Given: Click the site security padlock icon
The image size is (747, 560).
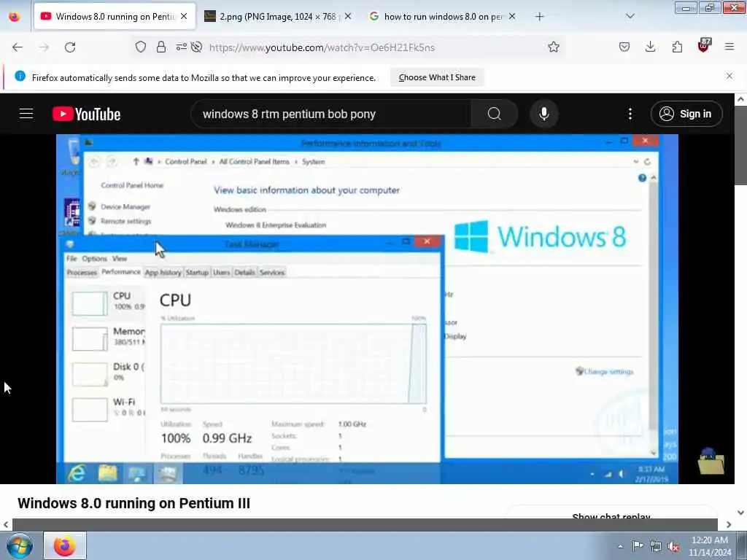Looking at the screenshot, I should pyautogui.click(x=161, y=47).
